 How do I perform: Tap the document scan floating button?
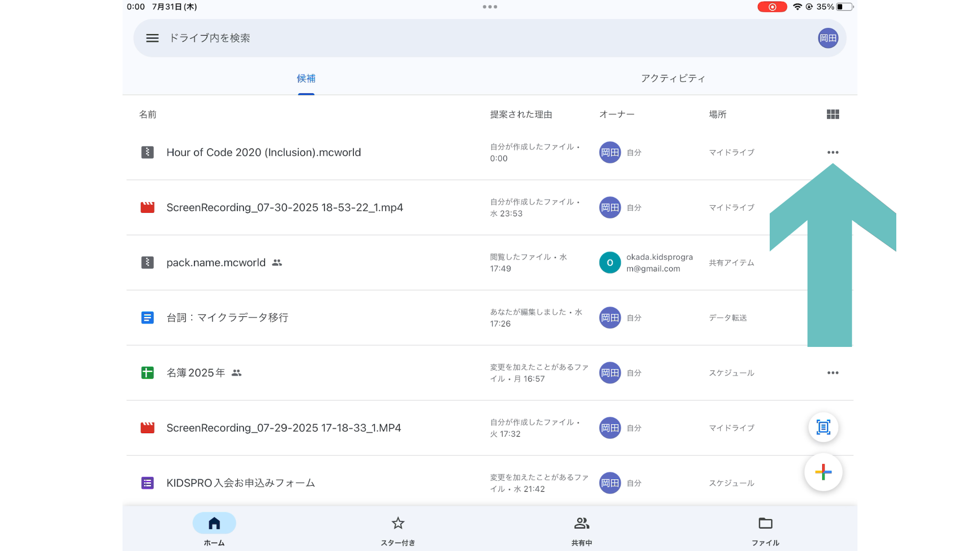823,427
